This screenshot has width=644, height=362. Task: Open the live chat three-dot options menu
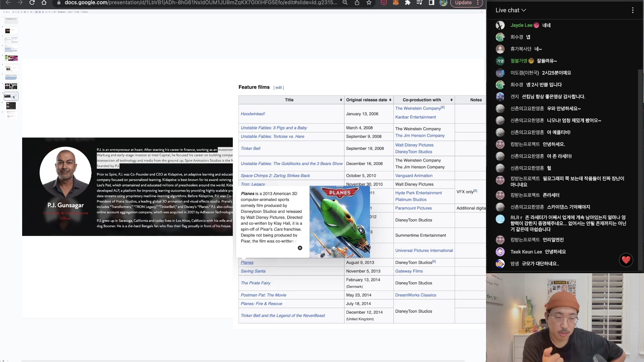(633, 10)
